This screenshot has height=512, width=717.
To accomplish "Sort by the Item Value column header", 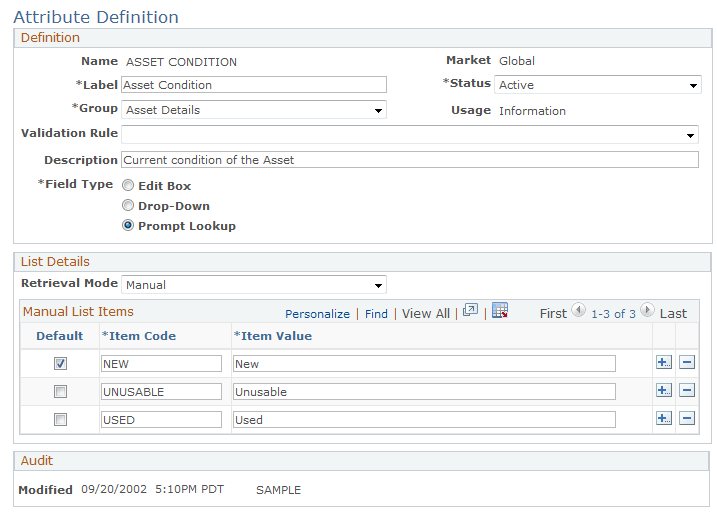I will tap(273, 336).
